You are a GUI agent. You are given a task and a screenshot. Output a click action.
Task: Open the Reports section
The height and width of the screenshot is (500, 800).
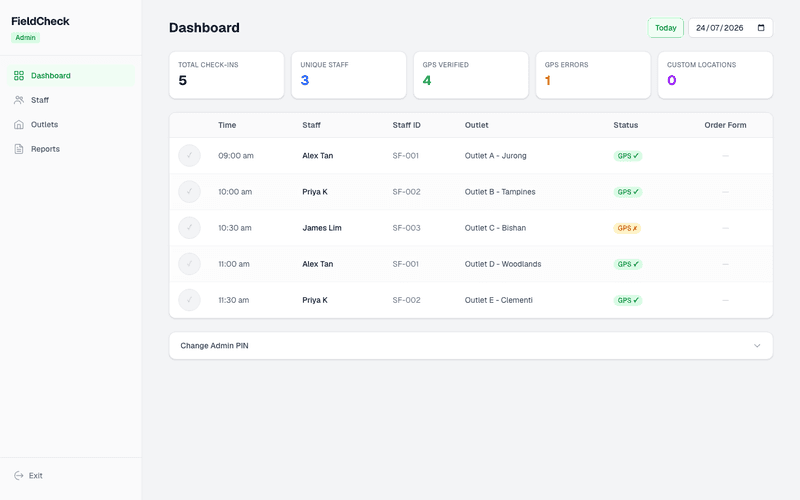pyautogui.click(x=71, y=149)
